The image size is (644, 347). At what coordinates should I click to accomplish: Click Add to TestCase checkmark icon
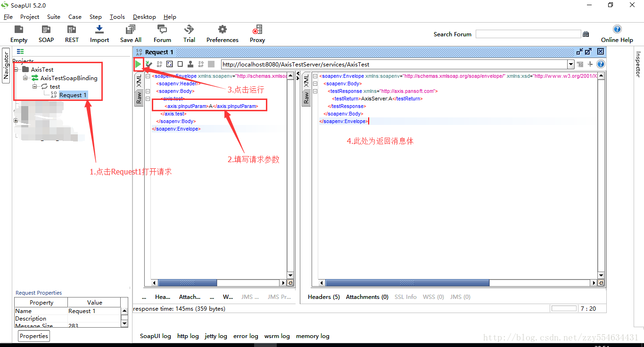(x=149, y=64)
